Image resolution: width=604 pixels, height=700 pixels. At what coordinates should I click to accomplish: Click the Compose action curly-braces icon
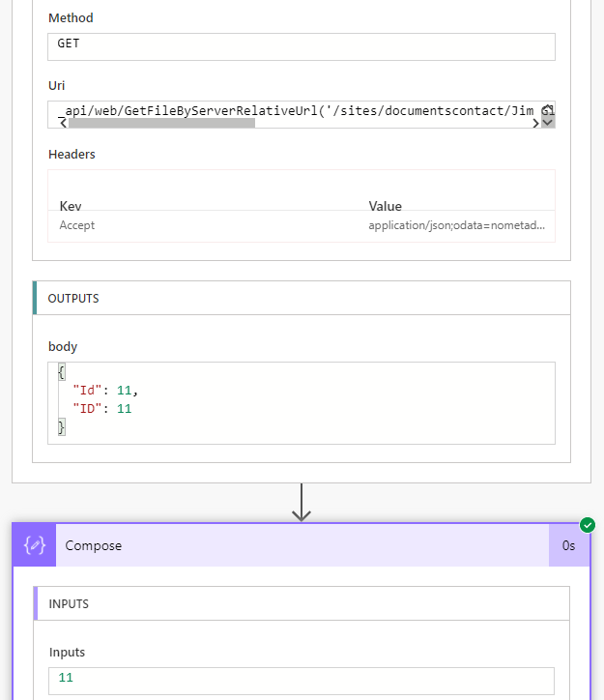35,545
